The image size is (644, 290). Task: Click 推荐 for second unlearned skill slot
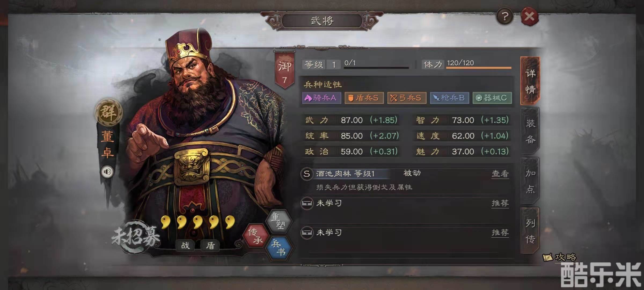[x=500, y=233]
